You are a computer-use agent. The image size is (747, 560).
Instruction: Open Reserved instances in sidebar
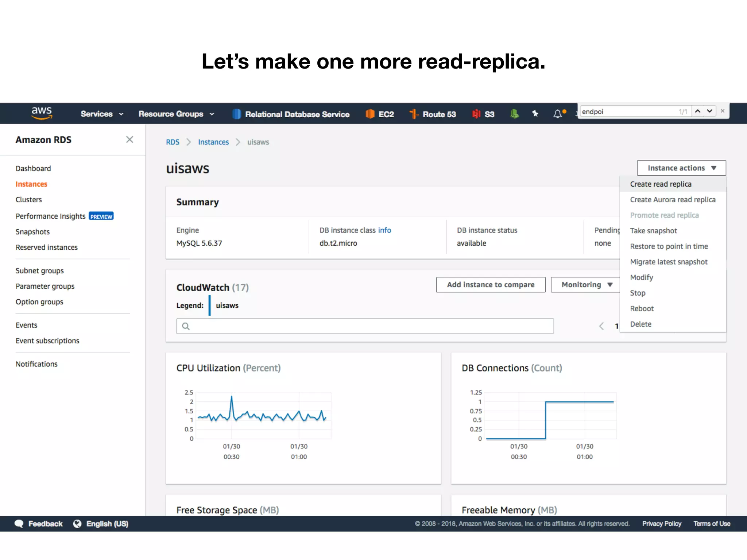point(47,248)
